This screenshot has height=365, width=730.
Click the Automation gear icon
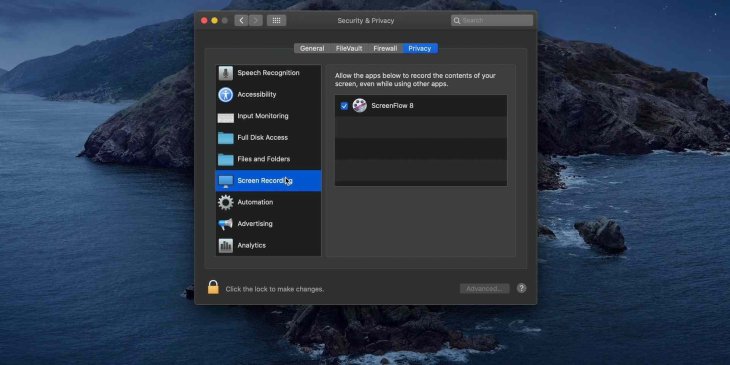tap(226, 203)
